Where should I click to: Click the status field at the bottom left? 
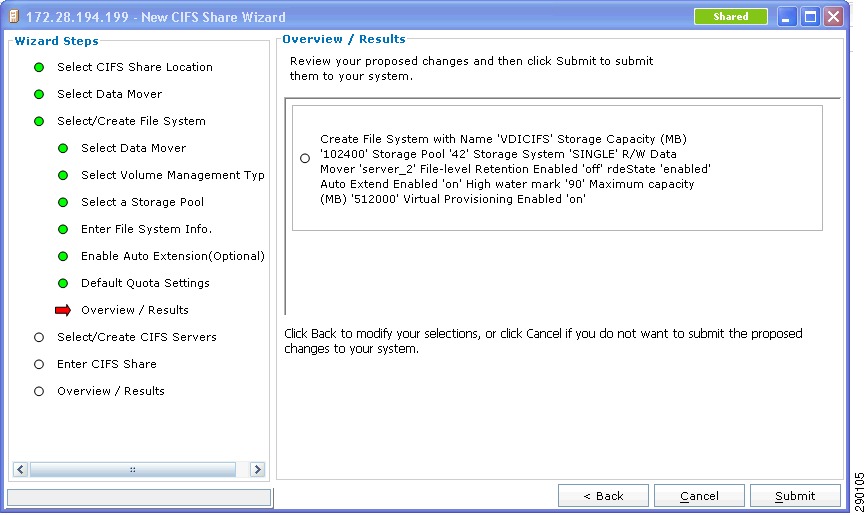click(139, 497)
